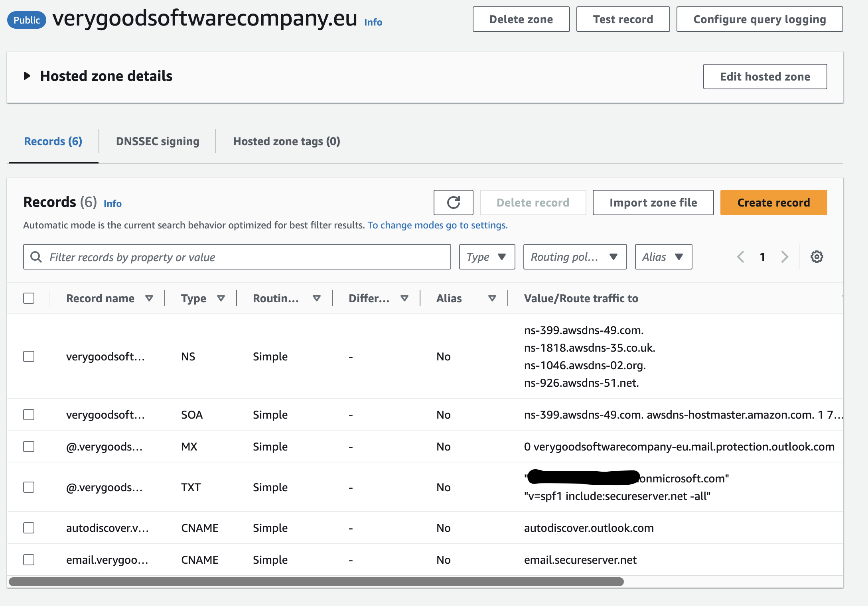Click the v=spf1 include:secureserver.net TXT value
The image size is (868, 606).
tap(617, 496)
